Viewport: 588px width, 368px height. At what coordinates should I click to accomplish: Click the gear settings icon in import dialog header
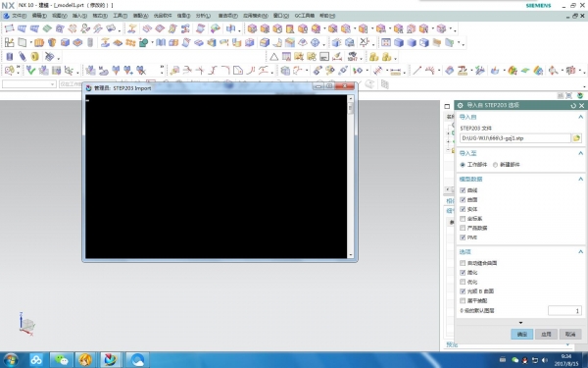coord(461,106)
